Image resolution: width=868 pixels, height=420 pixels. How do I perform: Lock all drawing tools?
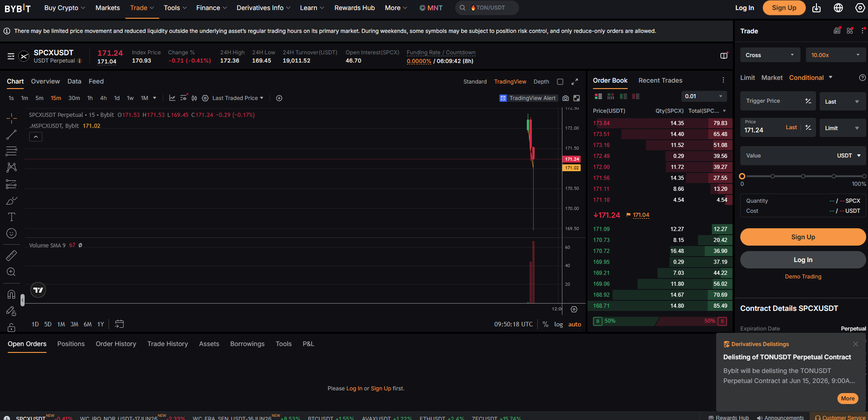11,327
